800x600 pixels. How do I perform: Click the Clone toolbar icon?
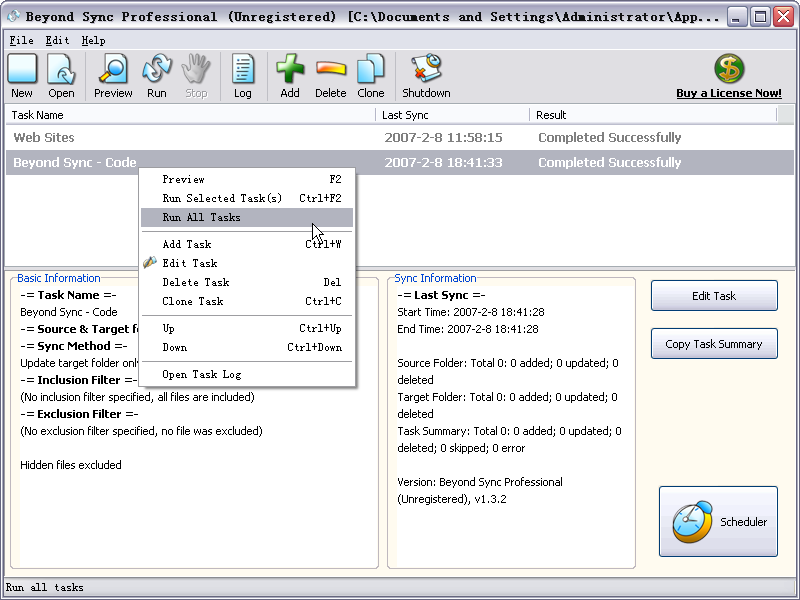pyautogui.click(x=370, y=69)
